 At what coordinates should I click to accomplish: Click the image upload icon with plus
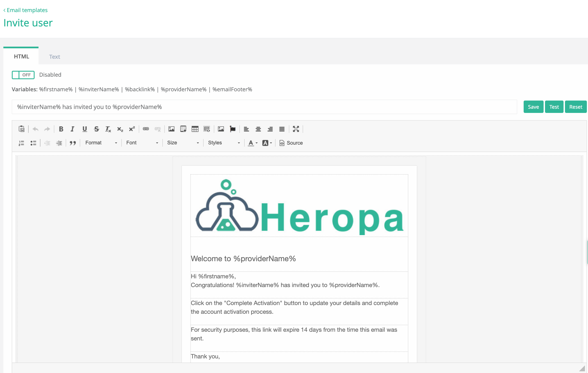click(183, 129)
